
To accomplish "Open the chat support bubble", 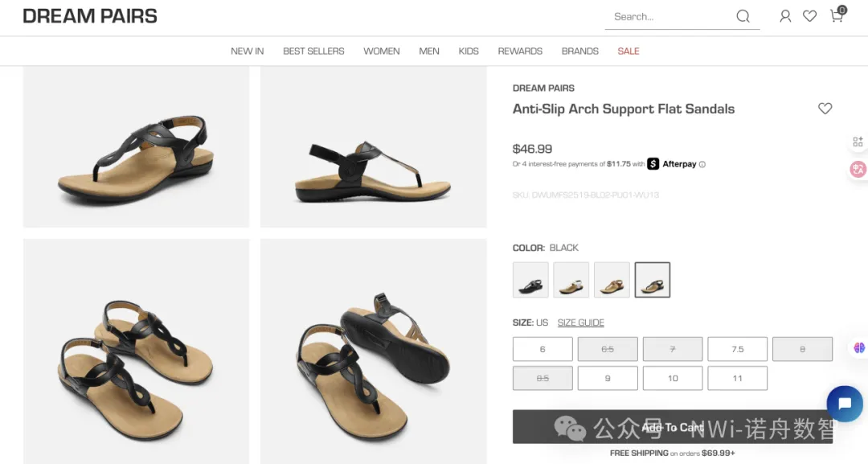I will pos(844,404).
